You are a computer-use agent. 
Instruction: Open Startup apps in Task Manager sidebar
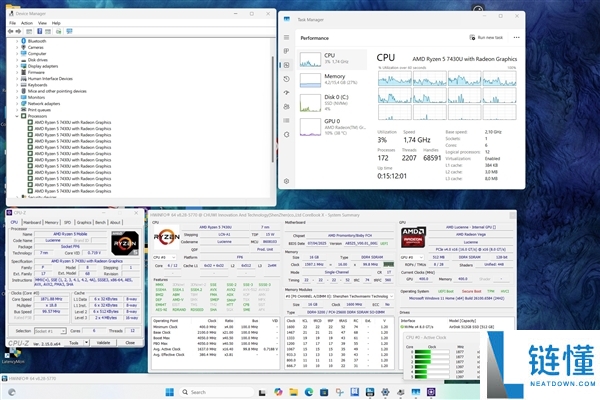(x=286, y=93)
